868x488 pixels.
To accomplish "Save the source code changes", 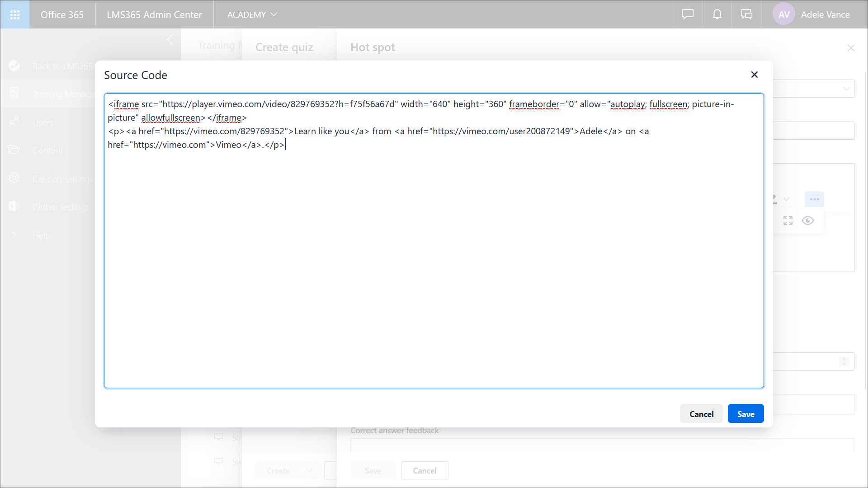I will coord(745,414).
